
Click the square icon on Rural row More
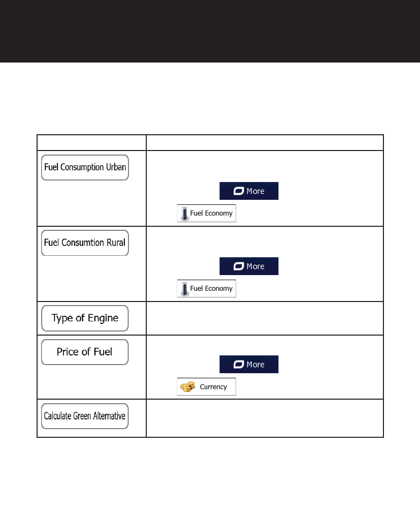(237, 266)
